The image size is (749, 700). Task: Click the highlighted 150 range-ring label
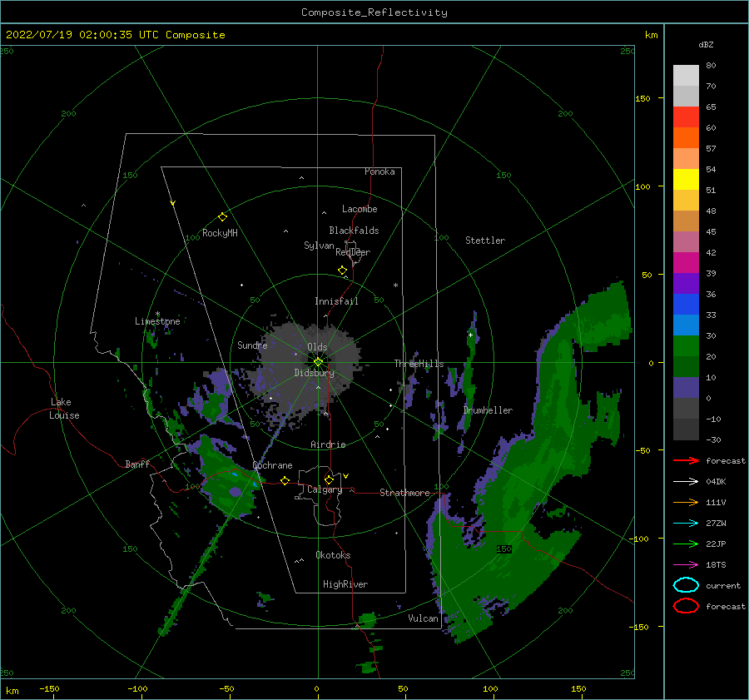504,549
